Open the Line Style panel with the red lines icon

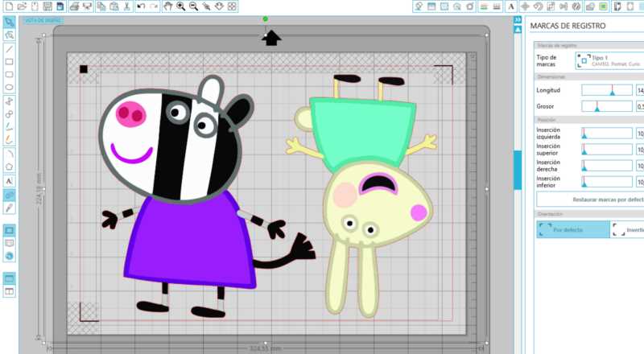pos(485,6)
